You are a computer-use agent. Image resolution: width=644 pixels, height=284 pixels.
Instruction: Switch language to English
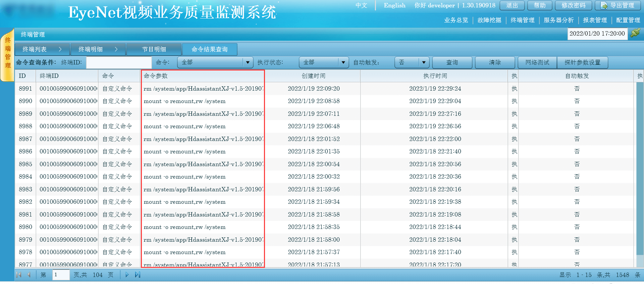pyautogui.click(x=394, y=6)
